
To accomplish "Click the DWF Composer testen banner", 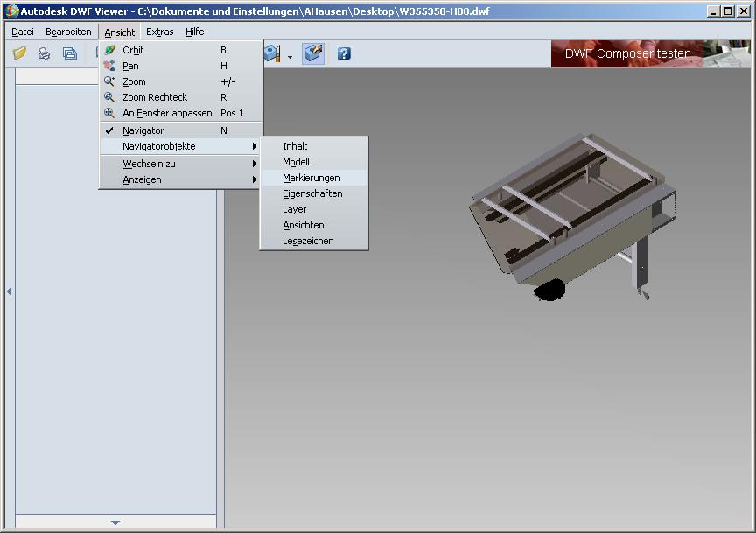I will coord(651,53).
